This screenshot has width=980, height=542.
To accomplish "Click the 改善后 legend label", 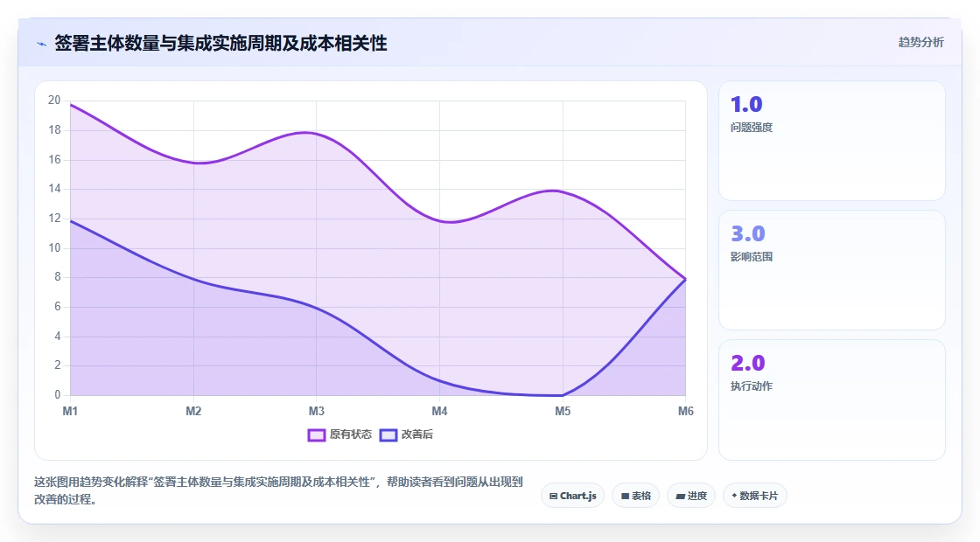I will point(416,434).
